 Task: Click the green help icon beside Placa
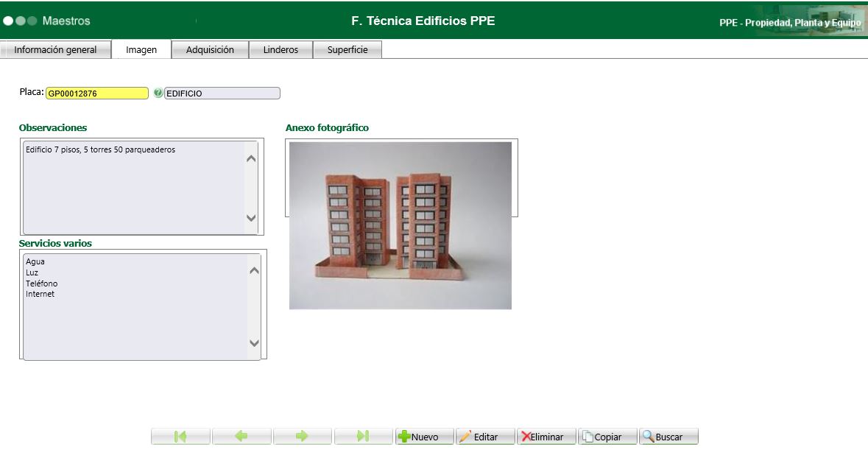[x=158, y=93]
